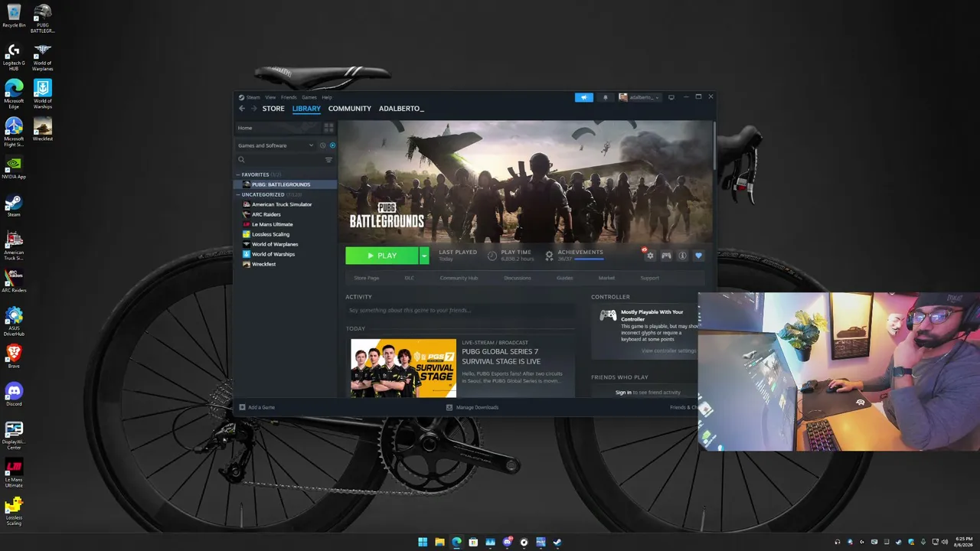Open the adalberto_ account dropdown

point(639,97)
